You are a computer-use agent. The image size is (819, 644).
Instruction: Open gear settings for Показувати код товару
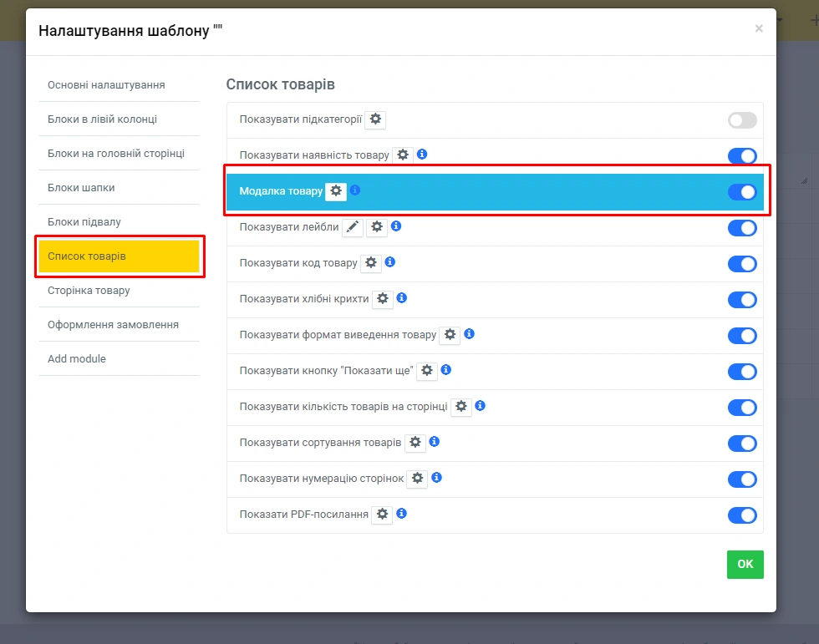coord(371,263)
